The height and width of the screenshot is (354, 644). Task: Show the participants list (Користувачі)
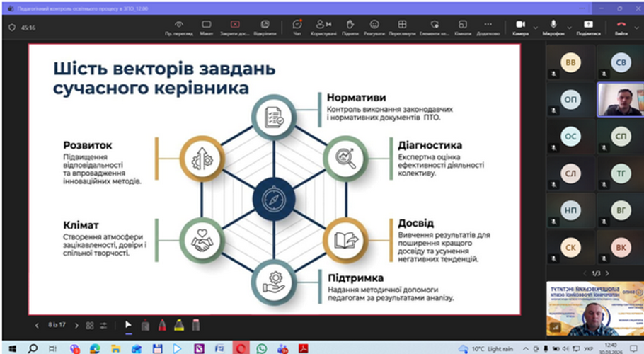coord(324,27)
